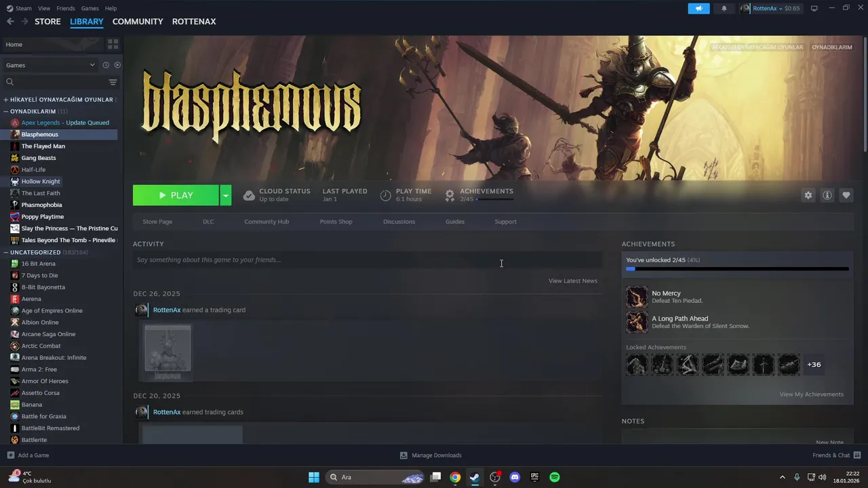Open the earned trading card thumbnail
Image resolution: width=868 pixels, height=488 pixels.
coord(166,351)
